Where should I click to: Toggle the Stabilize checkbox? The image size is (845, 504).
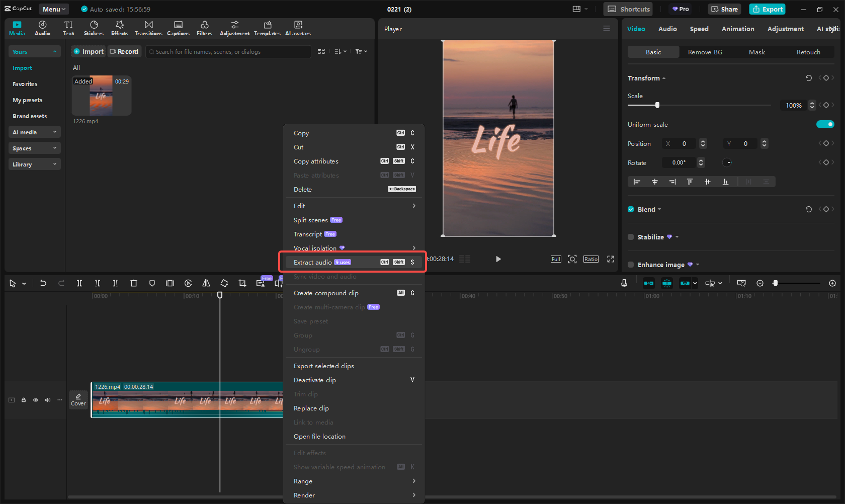tap(631, 237)
